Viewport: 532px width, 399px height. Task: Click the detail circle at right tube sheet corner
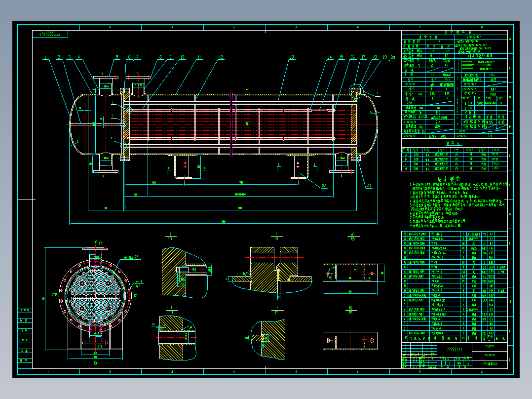click(356, 91)
